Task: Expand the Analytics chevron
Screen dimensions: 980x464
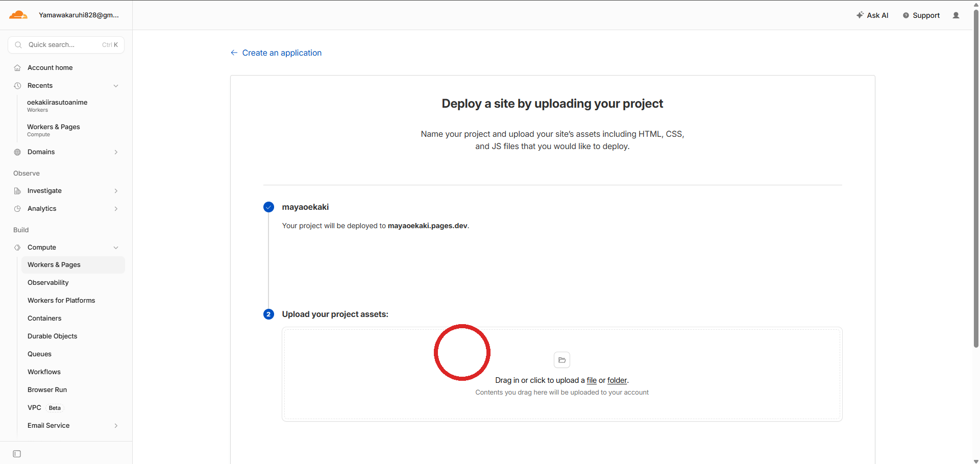Action: pos(116,209)
